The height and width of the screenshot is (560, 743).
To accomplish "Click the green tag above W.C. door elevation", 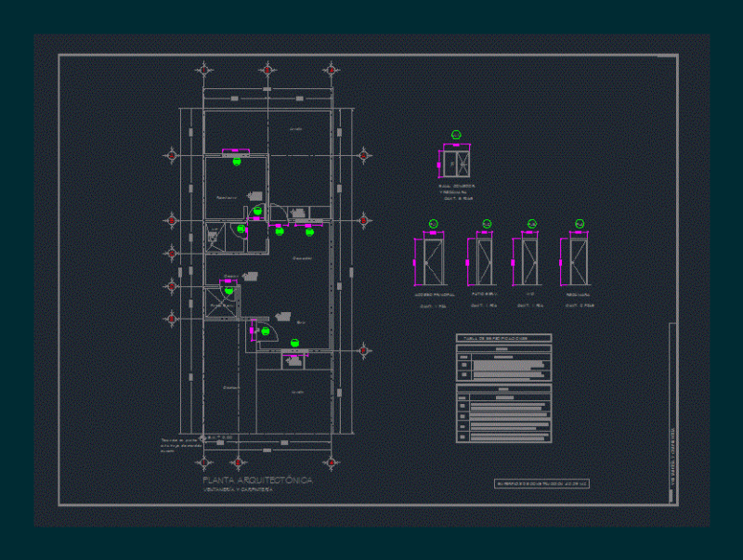I will [531, 224].
